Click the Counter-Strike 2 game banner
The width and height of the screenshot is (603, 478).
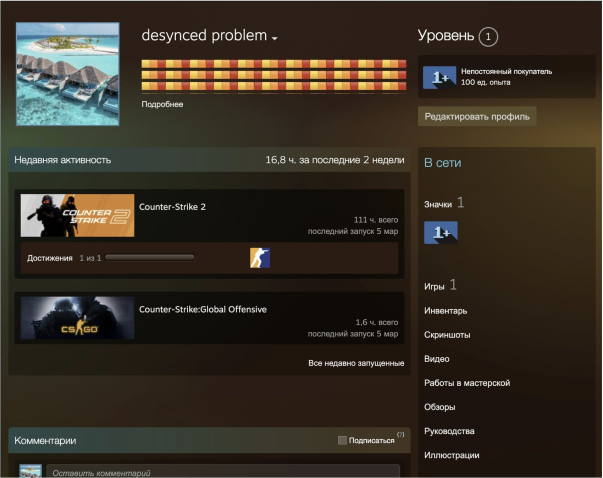point(77,215)
